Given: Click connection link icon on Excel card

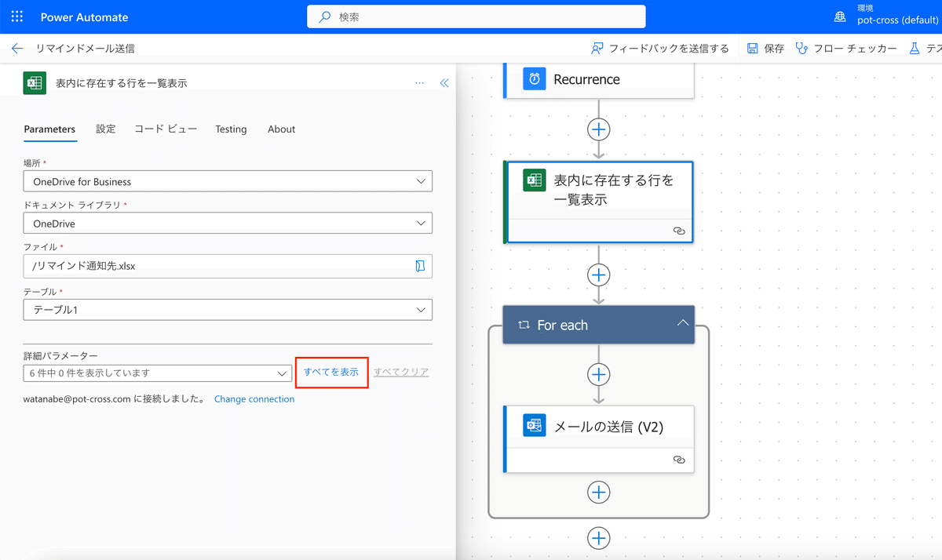Looking at the screenshot, I should [679, 231].
